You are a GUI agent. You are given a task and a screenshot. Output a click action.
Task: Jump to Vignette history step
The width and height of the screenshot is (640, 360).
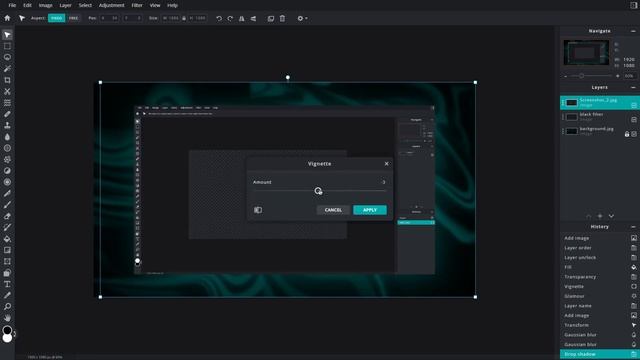(x=600, y=287)
